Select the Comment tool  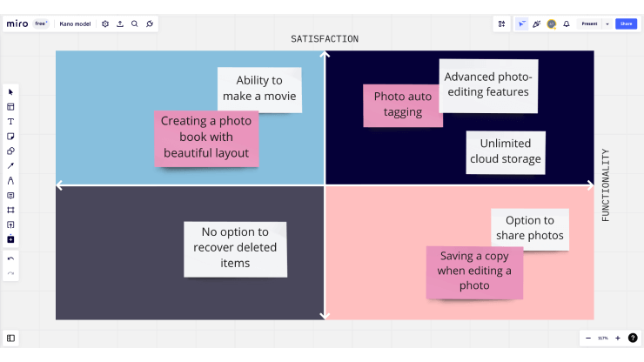pyautogui.click(x=10, y=196)
